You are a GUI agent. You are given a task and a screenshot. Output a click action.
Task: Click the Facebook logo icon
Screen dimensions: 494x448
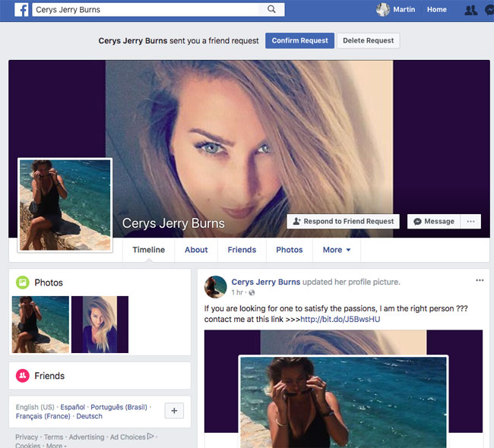21,10
